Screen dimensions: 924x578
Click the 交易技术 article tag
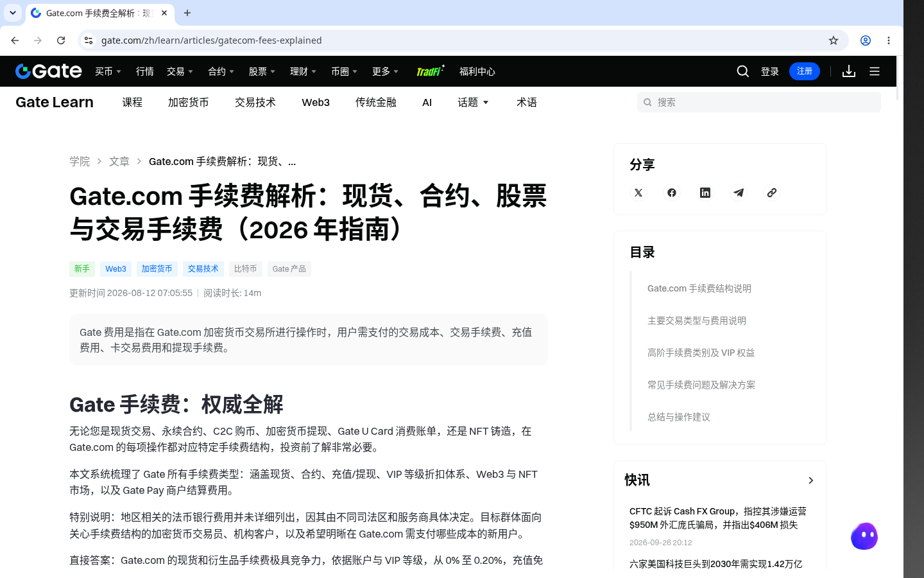tap(203, 269)
